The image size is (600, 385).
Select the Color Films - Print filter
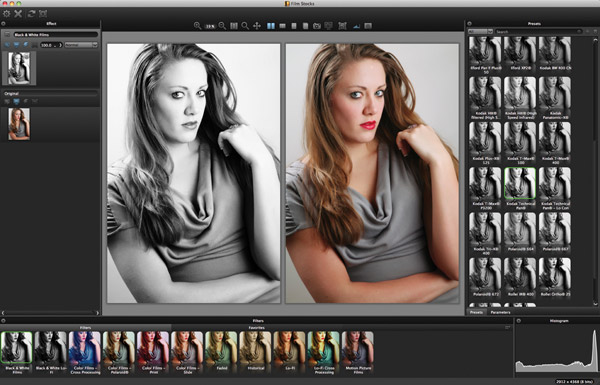click(153, 352)
